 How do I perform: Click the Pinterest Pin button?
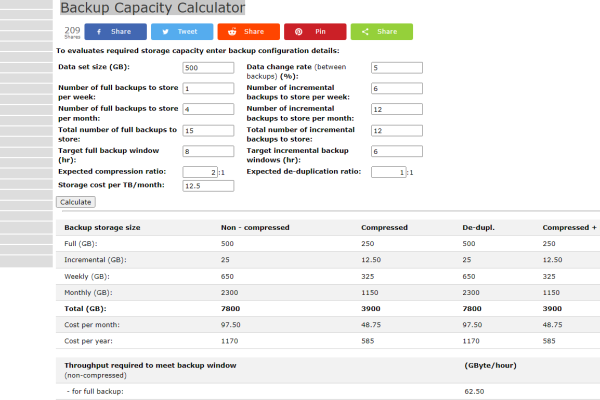tap(314, 32)
